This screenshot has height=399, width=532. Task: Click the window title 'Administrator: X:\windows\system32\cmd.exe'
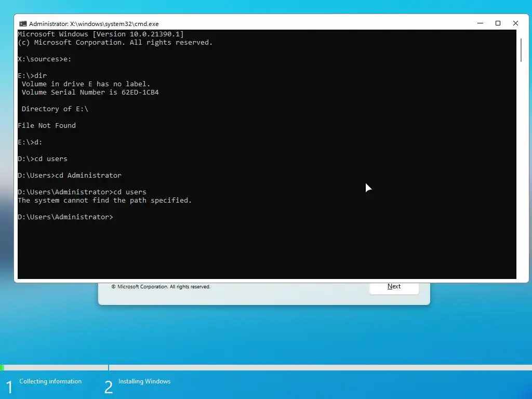tap(94, 24)
